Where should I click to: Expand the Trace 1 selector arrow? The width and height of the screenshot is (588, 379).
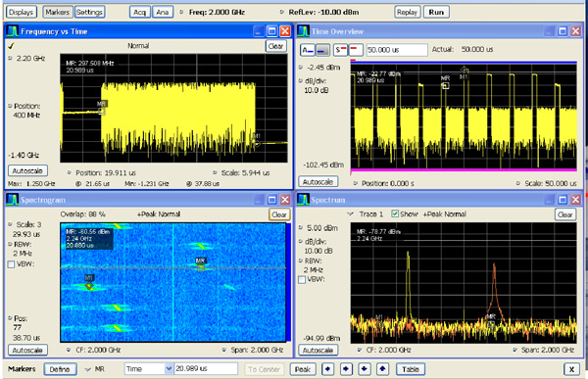click(351, 214)
